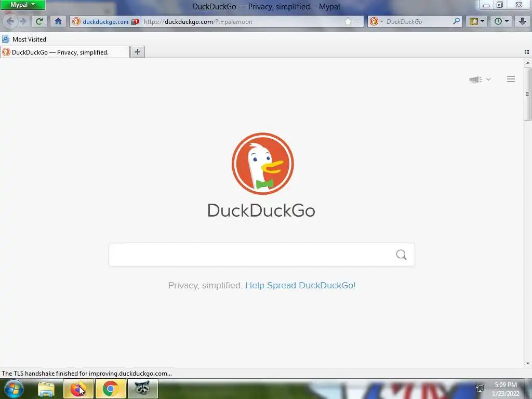Image resolution: width=532 pixels, height=399 pixels.
Task: Open the home page icon
Action: 58,21
